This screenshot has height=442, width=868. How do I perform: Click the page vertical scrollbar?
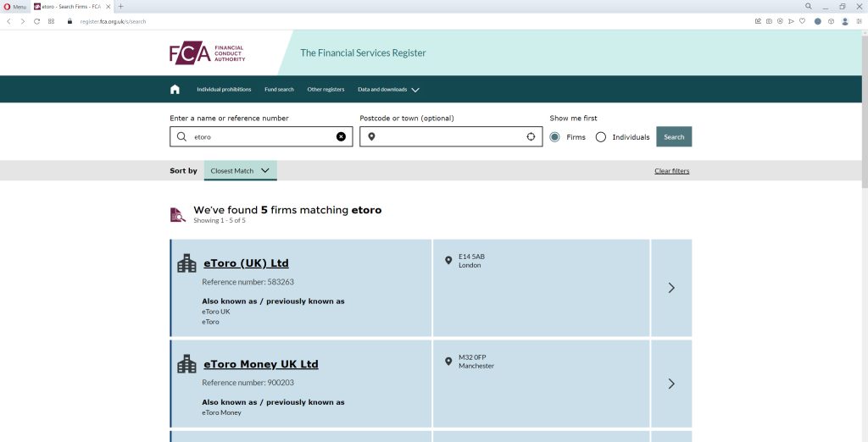(865, 111)
